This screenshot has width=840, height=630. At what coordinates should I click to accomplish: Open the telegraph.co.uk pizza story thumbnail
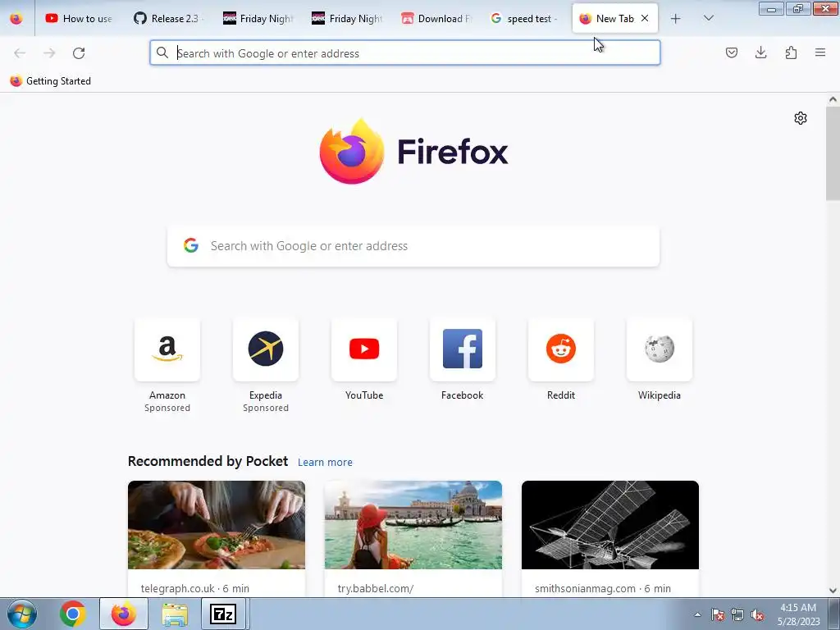[x=217, y=525]
